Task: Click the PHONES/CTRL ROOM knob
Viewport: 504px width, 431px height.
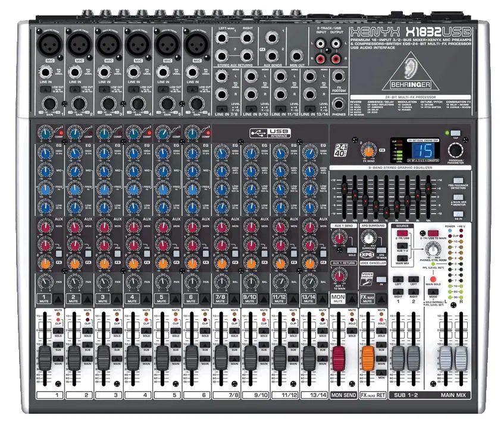Action: (x=433, y=249)
